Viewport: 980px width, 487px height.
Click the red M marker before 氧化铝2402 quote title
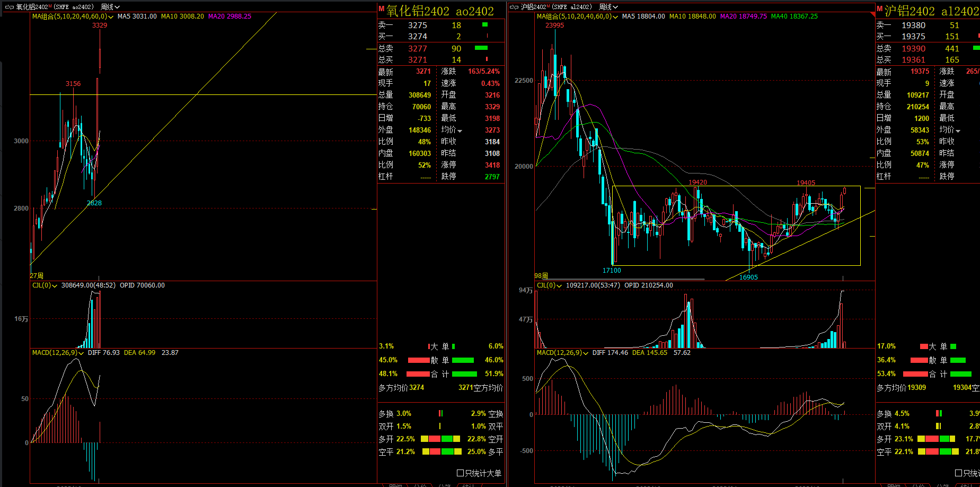pos(381,8)
